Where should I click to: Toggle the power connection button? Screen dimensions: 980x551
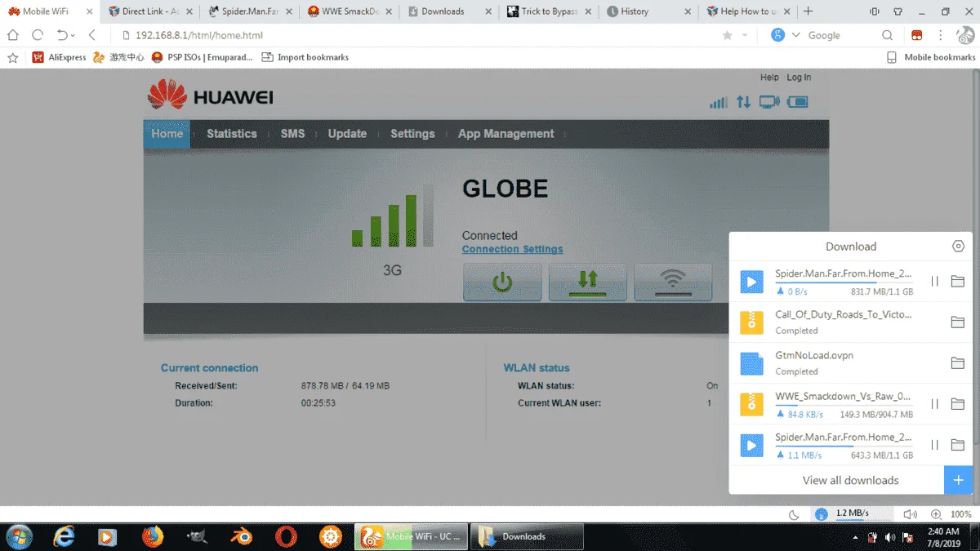coord(502,282)
